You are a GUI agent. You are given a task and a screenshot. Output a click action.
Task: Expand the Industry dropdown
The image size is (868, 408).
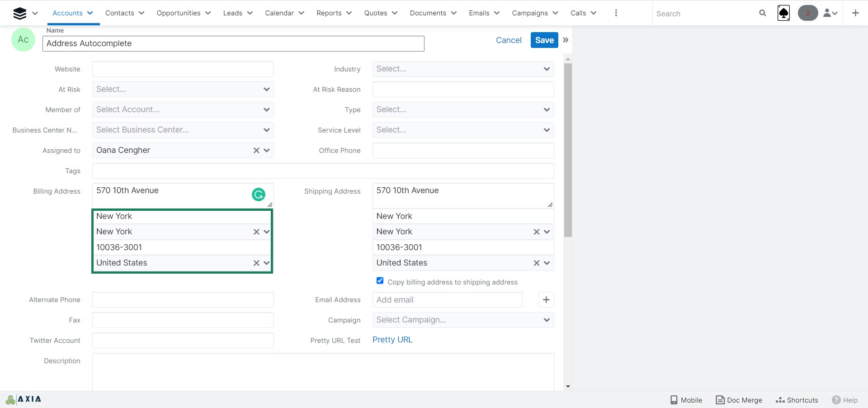(x=463, y=69)
